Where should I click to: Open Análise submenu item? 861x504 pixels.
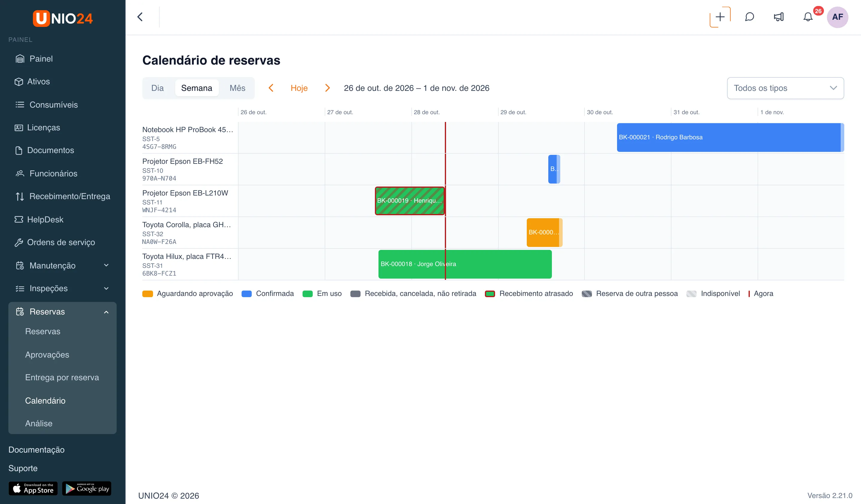coord(39,423)
